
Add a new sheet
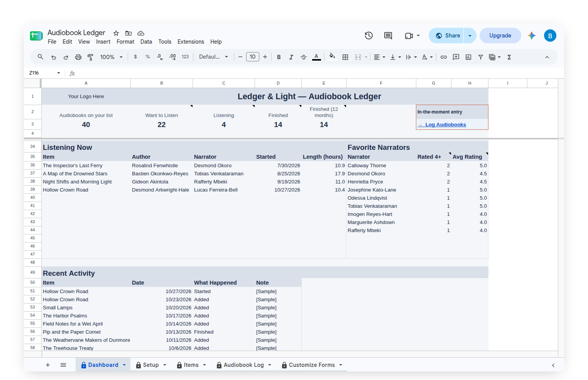[x=48, y=365]
